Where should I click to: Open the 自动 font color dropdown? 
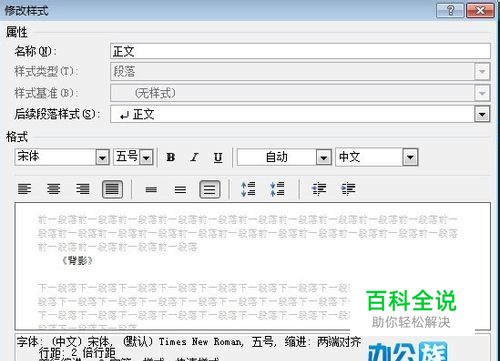pyautogui.click(x=323, y=157)
